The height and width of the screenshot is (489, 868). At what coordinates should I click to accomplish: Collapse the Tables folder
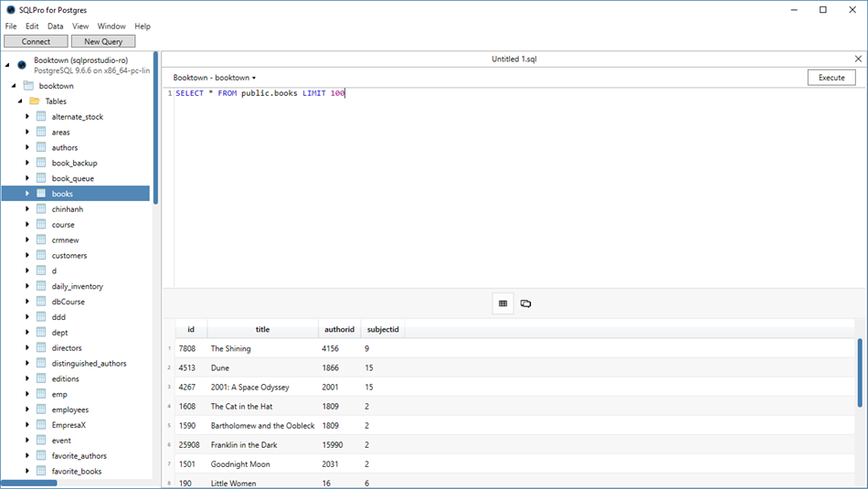[20, 101]
